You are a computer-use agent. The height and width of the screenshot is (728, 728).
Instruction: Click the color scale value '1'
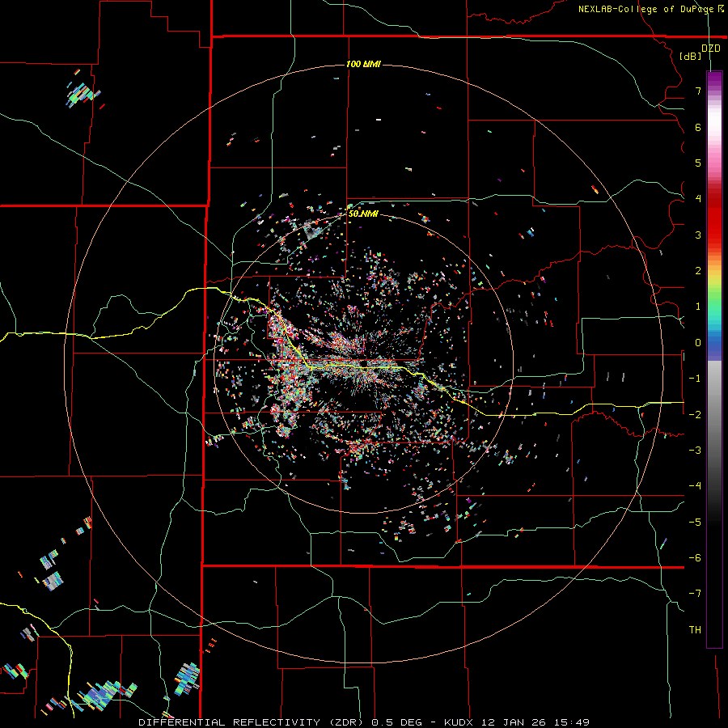pyautogui.click(x=698, y=307)
